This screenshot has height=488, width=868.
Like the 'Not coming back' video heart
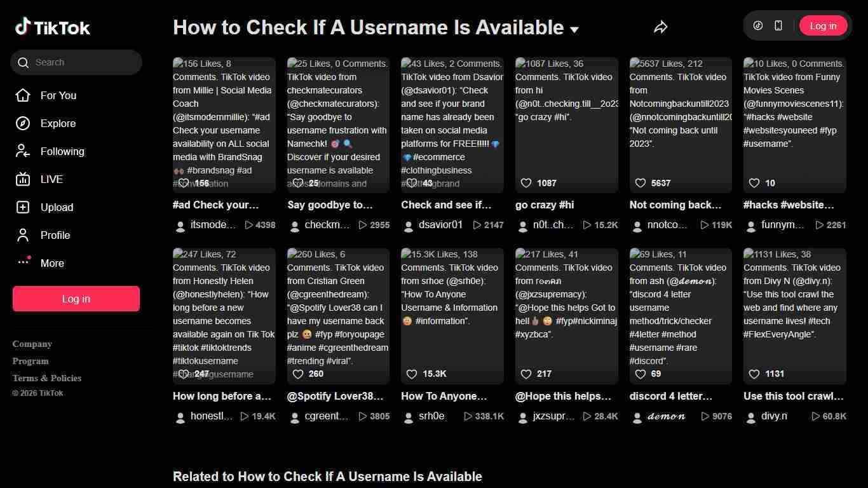click(x=641, y=182)
